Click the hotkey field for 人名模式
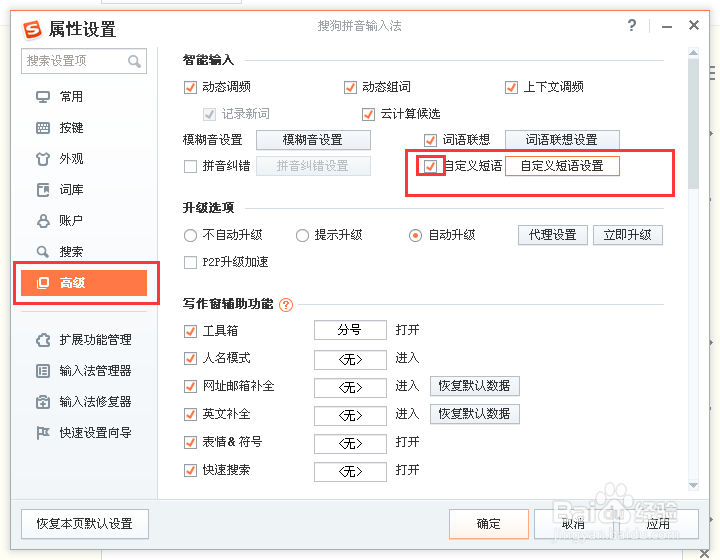 pos(350,359)
